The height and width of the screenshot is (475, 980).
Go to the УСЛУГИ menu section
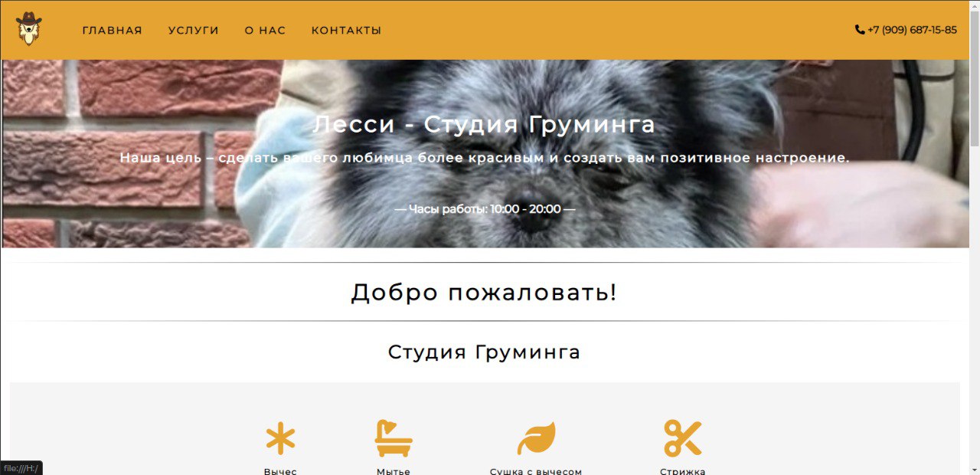pos(194,31)
